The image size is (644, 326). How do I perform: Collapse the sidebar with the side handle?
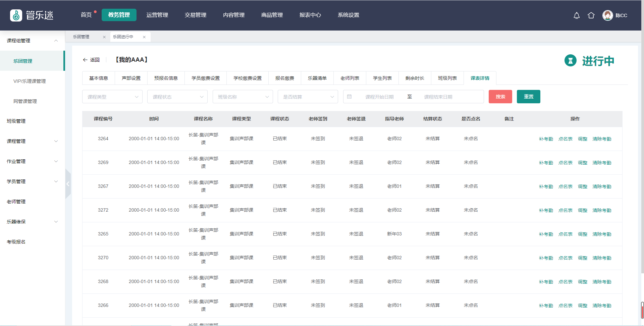[68, 184]
